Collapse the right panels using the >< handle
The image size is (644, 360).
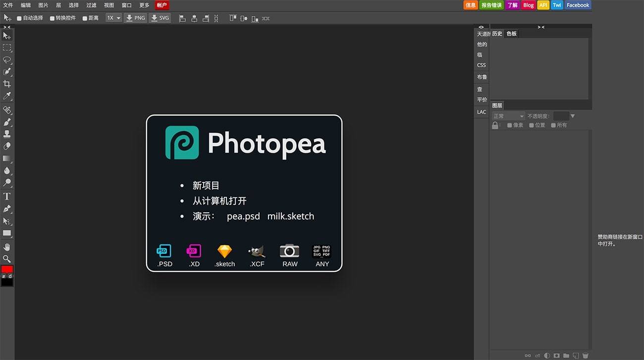pos(541,27)
